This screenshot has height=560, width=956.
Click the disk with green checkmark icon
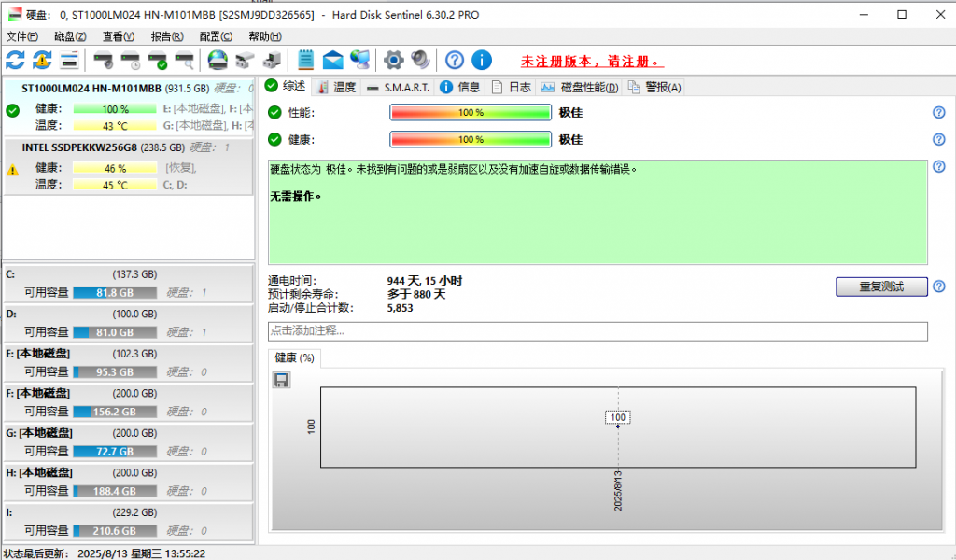point(157,61)
